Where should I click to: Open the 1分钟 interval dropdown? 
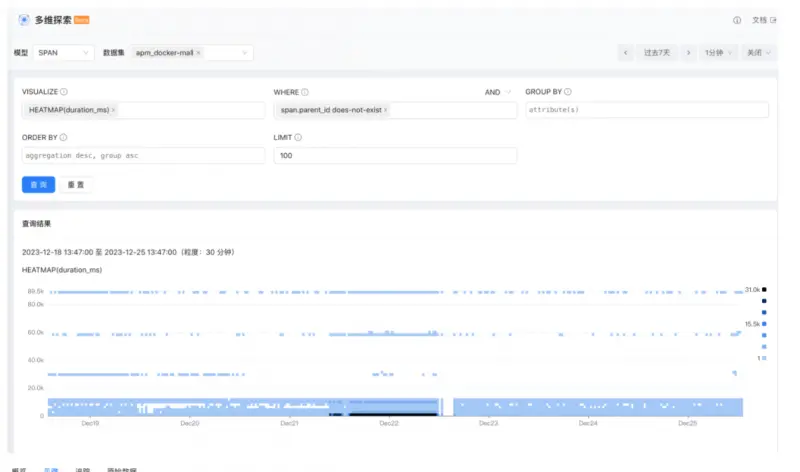pyautogui.click(x=718, y=53)
